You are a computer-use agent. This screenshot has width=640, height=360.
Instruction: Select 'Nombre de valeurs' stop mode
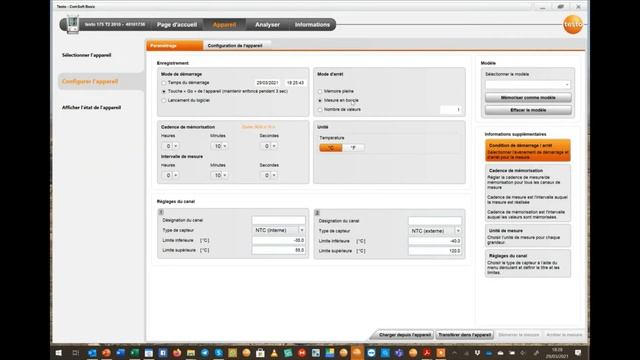click(320, 110)
